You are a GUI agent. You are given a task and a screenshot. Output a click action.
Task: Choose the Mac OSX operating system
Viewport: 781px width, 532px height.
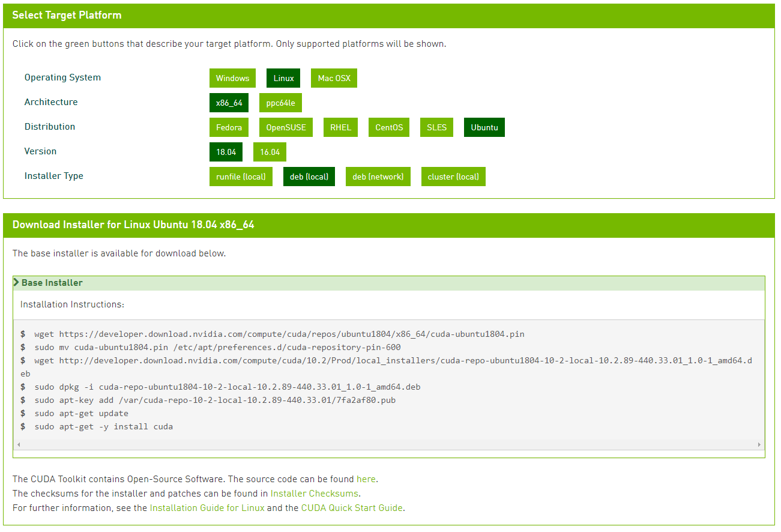334,78
